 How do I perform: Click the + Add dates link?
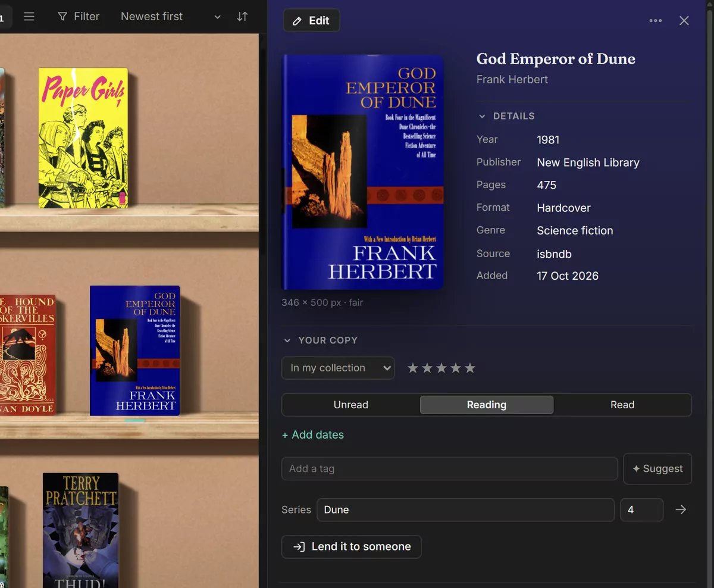313,435
